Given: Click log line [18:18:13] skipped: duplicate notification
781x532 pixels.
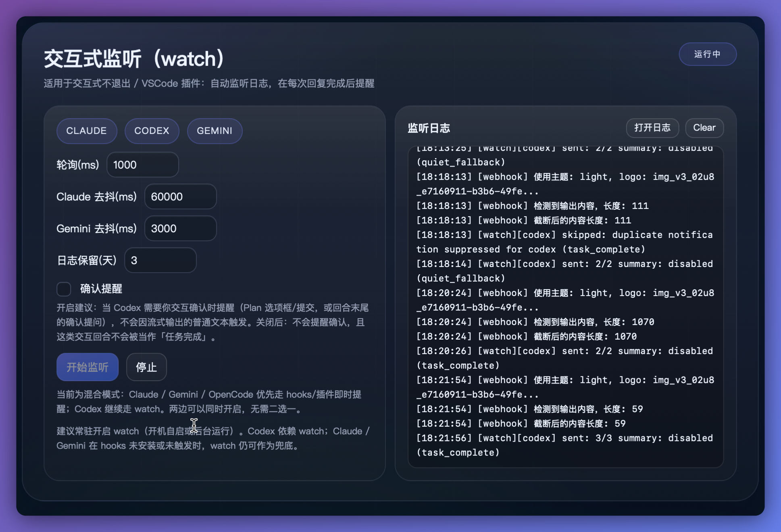Looking at the screenshot, I should [x=564, y=242].
